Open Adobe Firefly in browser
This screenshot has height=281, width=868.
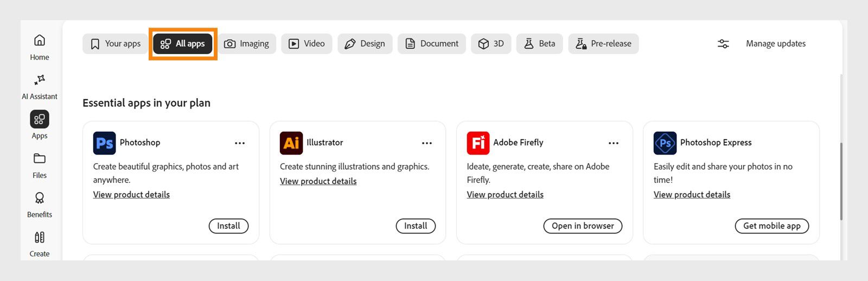[583, 226]
